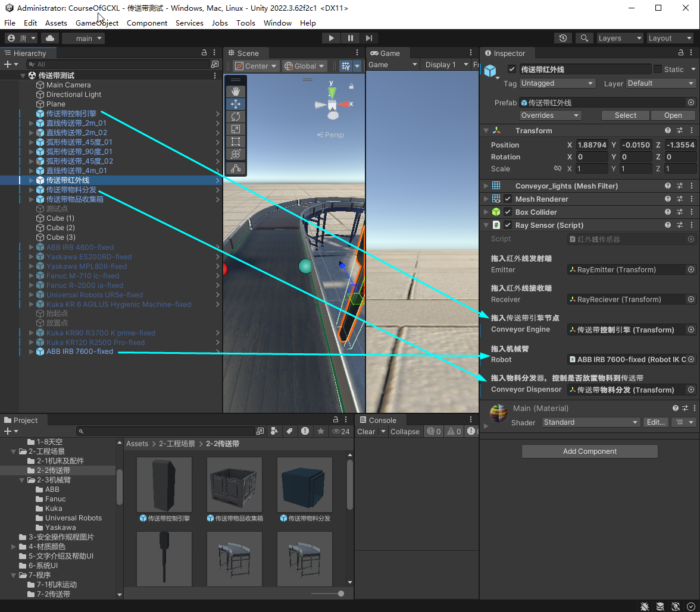Screen dimensions: 700x612
Task: Open the Shader dropdown showing Standard
Action: point(591,422)
